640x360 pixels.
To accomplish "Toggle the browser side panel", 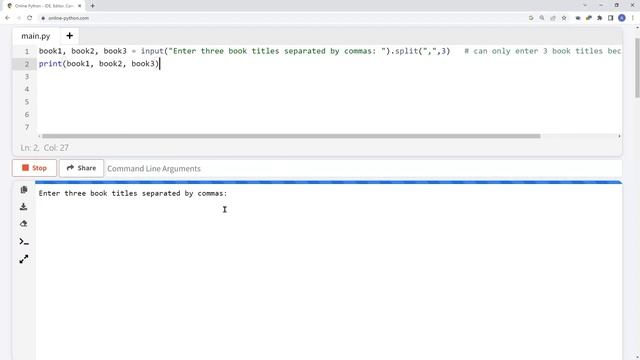I will (x=611, y=18).
